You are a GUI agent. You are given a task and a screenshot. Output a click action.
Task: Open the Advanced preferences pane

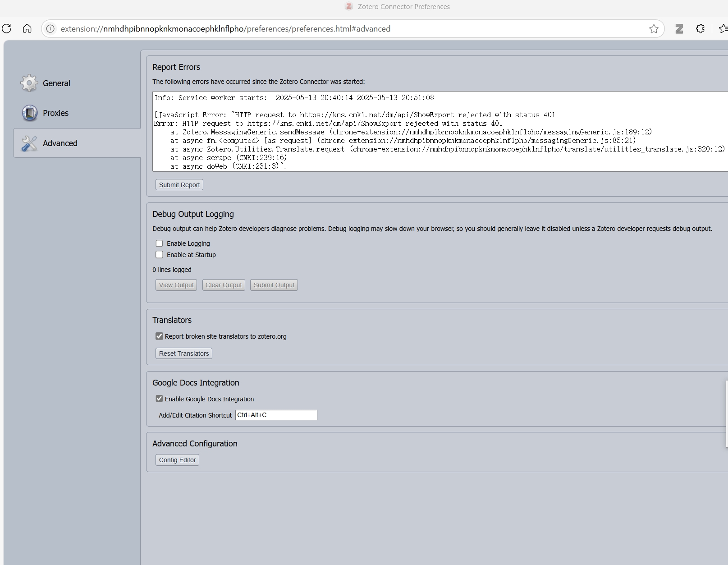pos(77,143)
